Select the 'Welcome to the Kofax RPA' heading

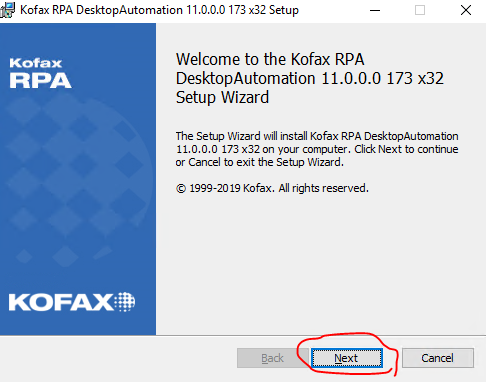click(x=310, y=78)
